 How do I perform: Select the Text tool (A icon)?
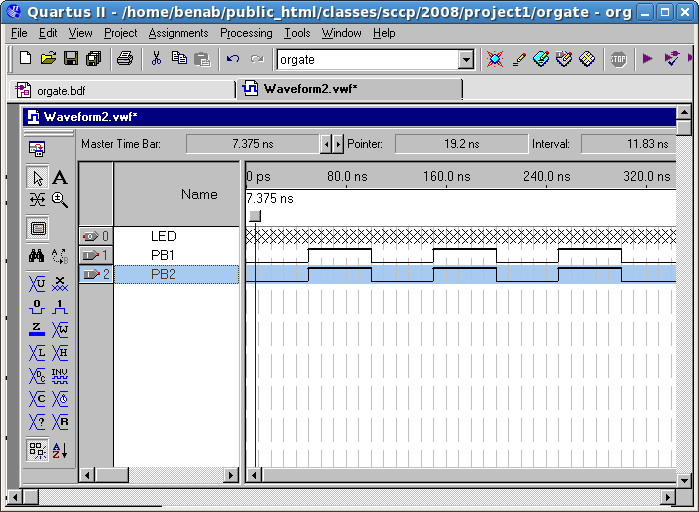point(60,178)
